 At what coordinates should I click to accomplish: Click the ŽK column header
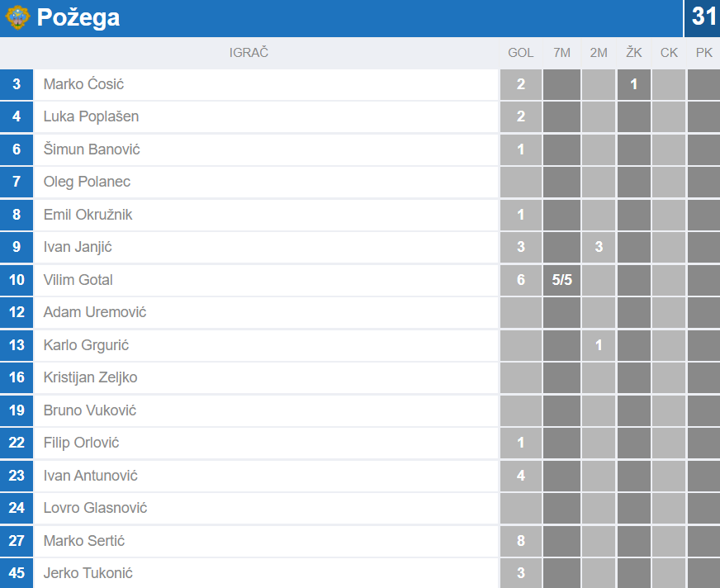[633, 53]
